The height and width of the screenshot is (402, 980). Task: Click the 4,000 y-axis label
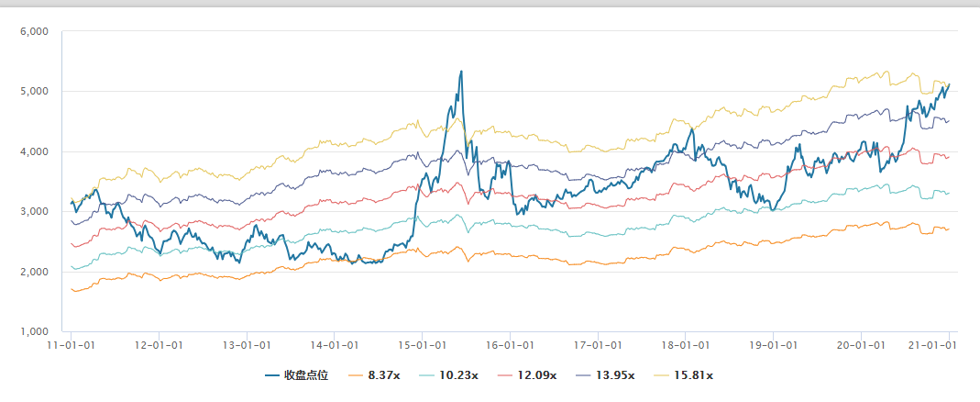pos(33,151)
